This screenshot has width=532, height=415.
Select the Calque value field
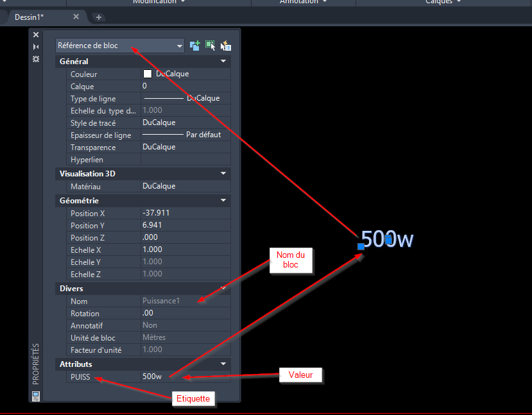(185, 86)
